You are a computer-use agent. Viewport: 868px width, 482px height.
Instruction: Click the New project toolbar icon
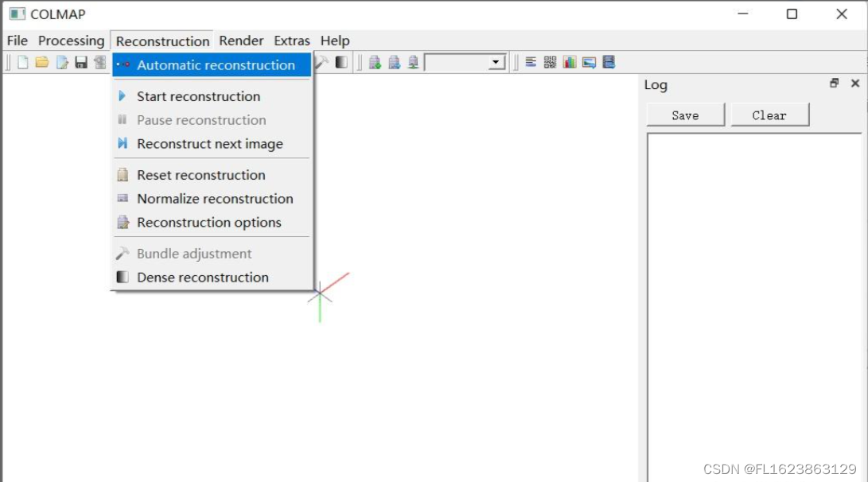click(x=23, y=62)
